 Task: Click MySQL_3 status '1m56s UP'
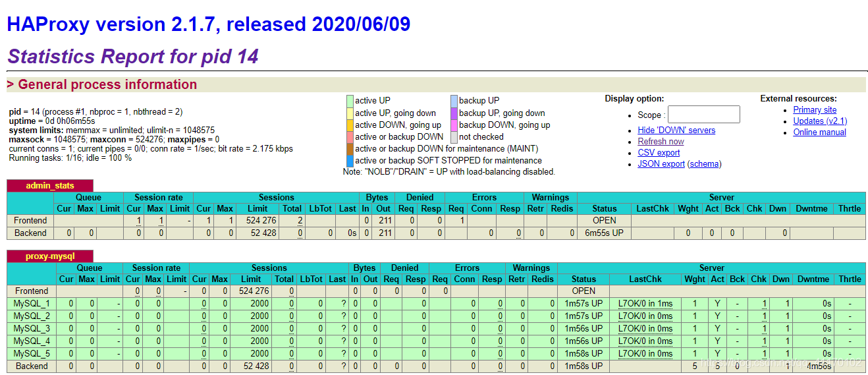(583, 328)
